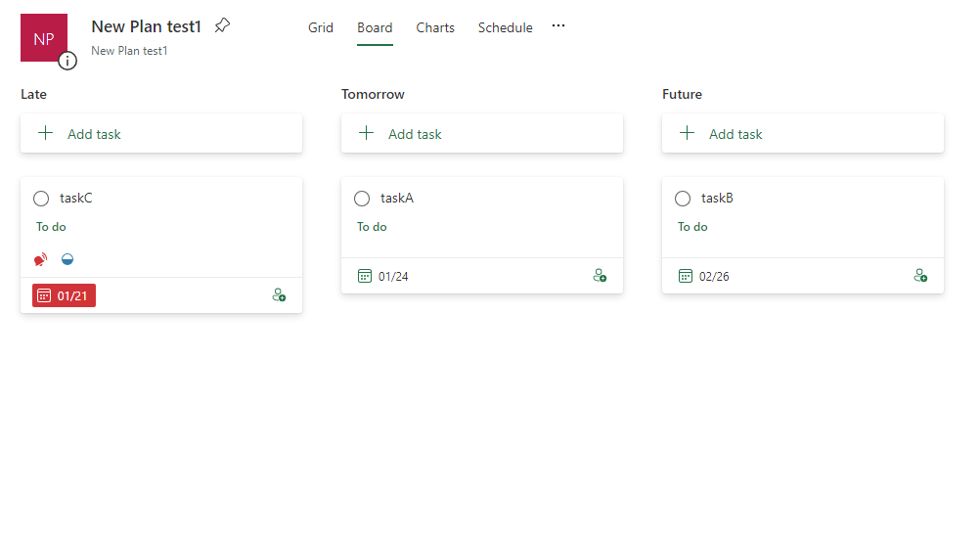
Task: Click the calendar icon on taskA
Action: pos(365,276)
